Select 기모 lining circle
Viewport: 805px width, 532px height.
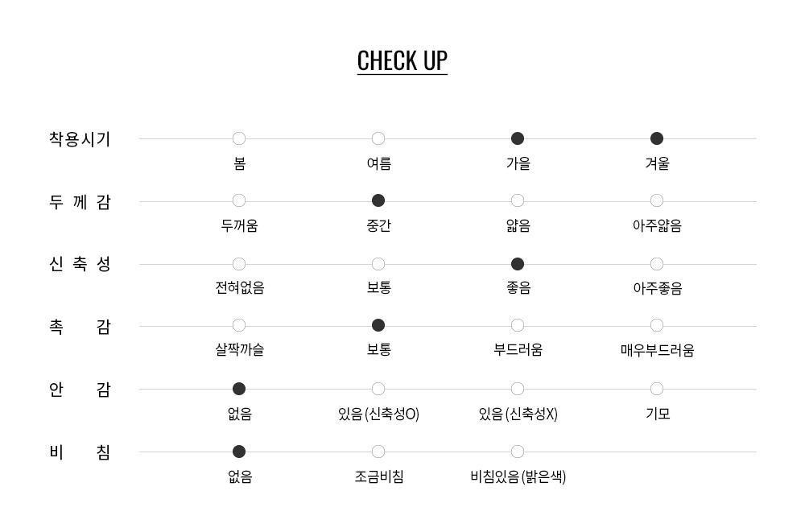[x=657, y=389]
